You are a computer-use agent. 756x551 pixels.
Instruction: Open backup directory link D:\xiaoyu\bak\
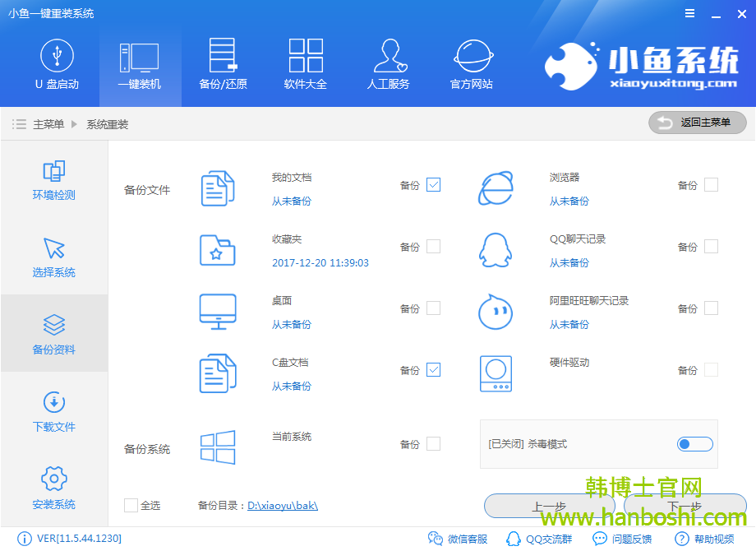[x=282, y=505]
